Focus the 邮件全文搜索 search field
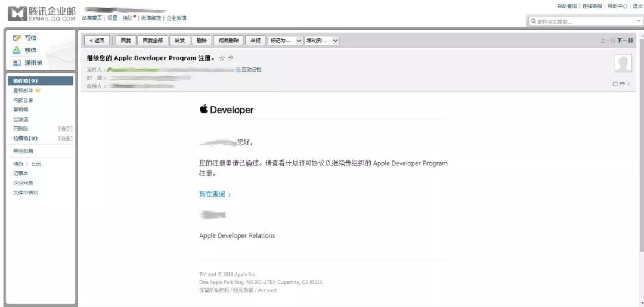644x307 pixels. tap(586, 21)
